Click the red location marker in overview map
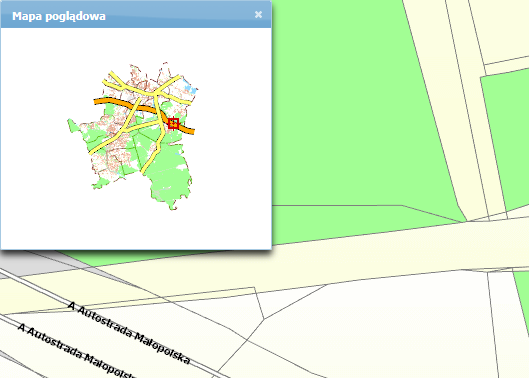The width and height of the screenshot is (529, 378). tap(173, 124)
